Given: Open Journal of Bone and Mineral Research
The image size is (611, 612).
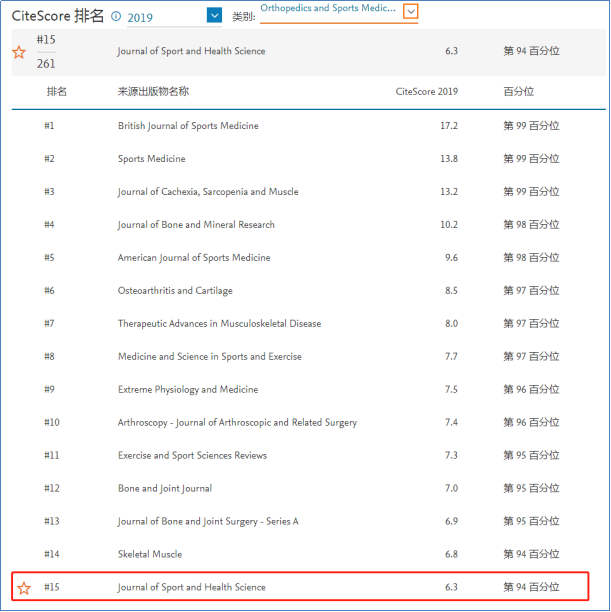Looking at the screenshot, I should click(196, 225).
